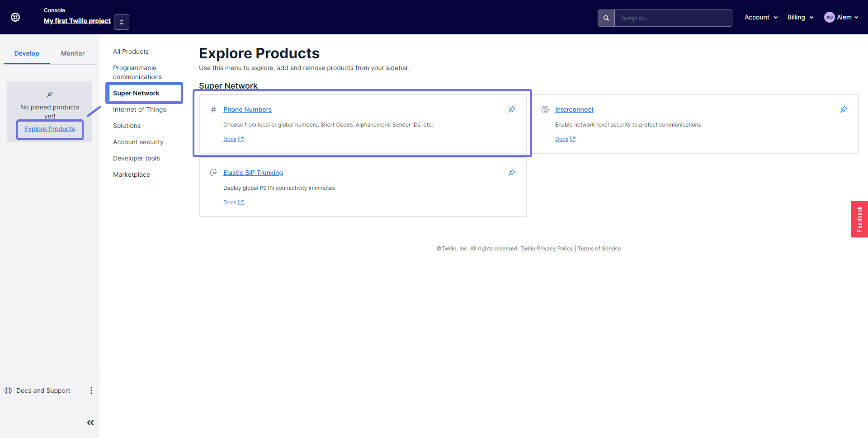Focus the Jump to search field

[x=673, y=18]
